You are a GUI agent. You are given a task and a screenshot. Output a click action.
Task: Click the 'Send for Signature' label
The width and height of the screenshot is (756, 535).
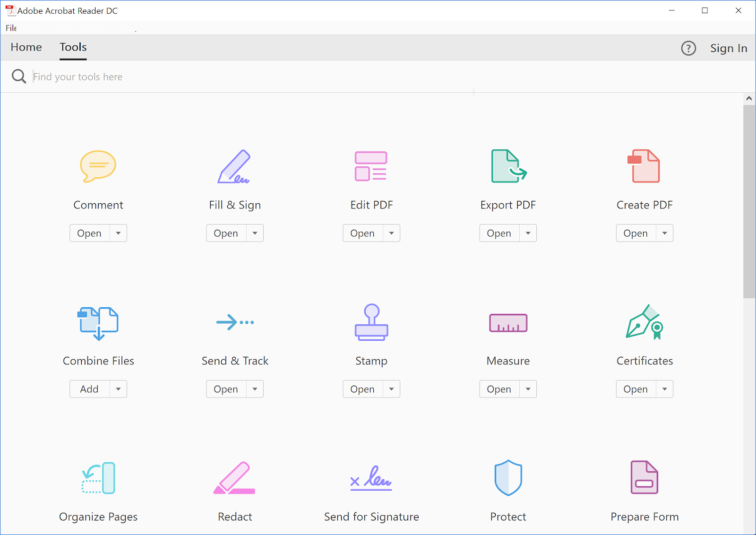pos(371,517)
